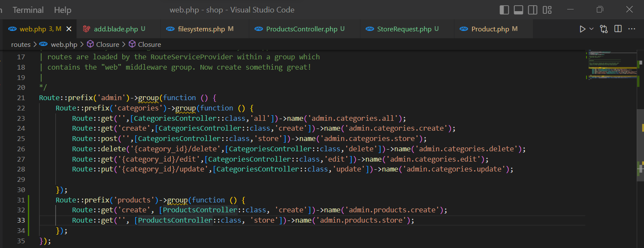Click the PHP icon in the breadcrumb
Image resolution: width=644 pixels, height=248 pixels.
[43, 44]
